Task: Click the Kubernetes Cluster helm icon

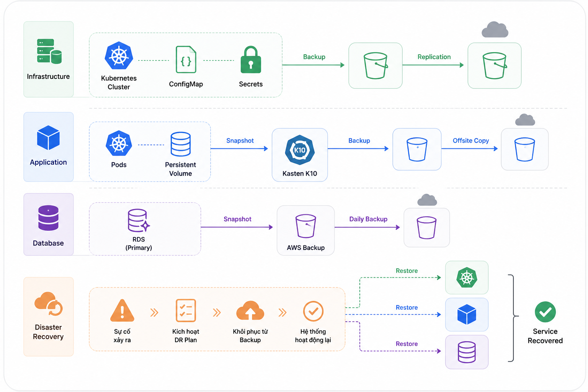Action: coord(119,56)
